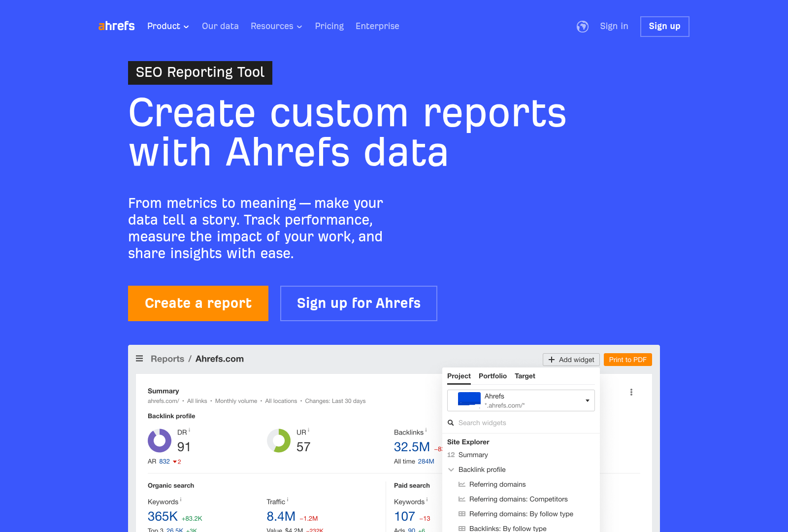Click the Add widget button

point(571,360)
